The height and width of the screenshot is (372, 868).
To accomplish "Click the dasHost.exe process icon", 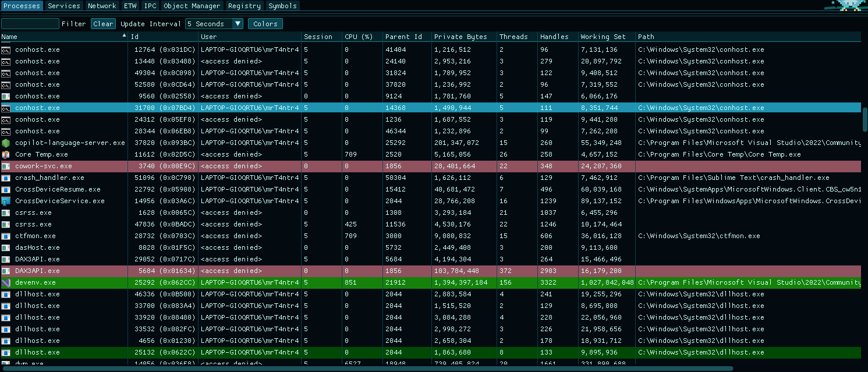I will 6,247.
